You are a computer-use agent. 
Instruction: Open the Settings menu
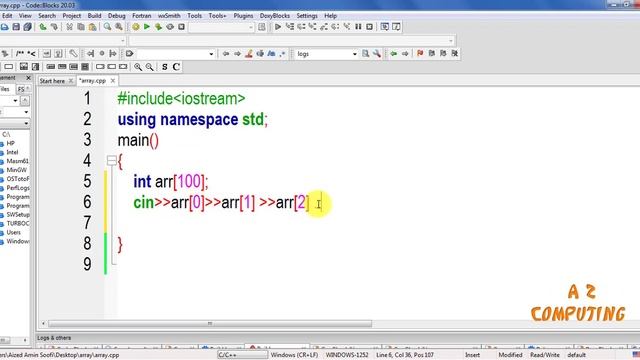point(307,16)
